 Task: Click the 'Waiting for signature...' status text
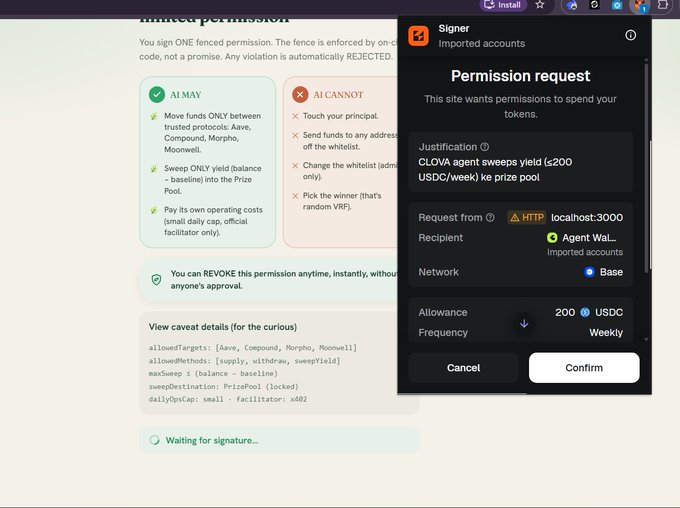(212, 440)
